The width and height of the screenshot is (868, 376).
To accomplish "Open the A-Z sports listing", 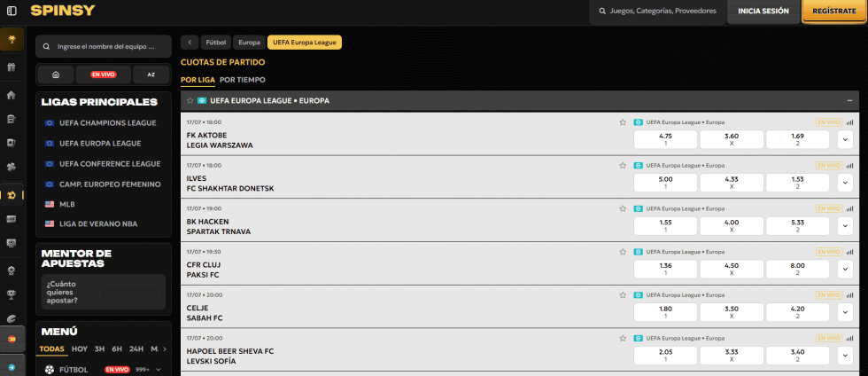I will pyautogui.click(x=151, y=74).
